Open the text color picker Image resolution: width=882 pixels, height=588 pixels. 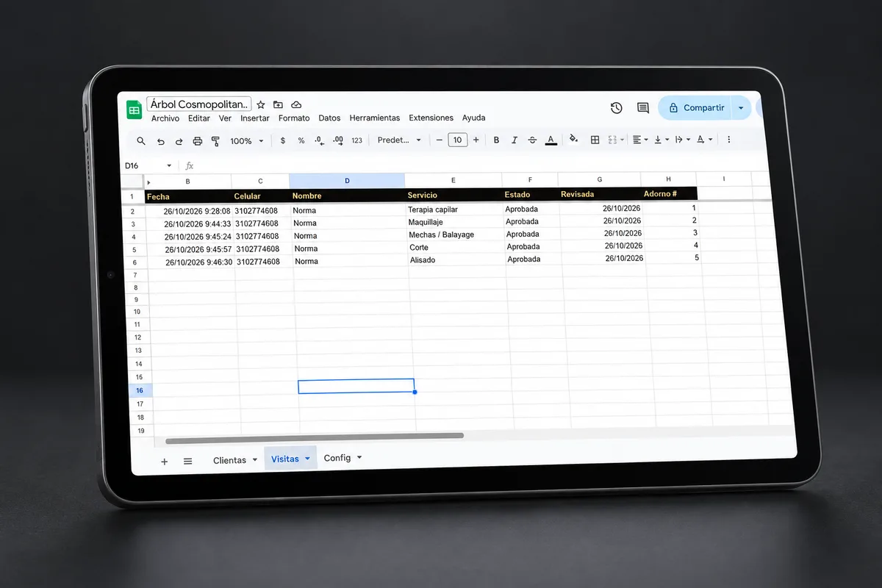pyautogui.click(x=551, y=140)
